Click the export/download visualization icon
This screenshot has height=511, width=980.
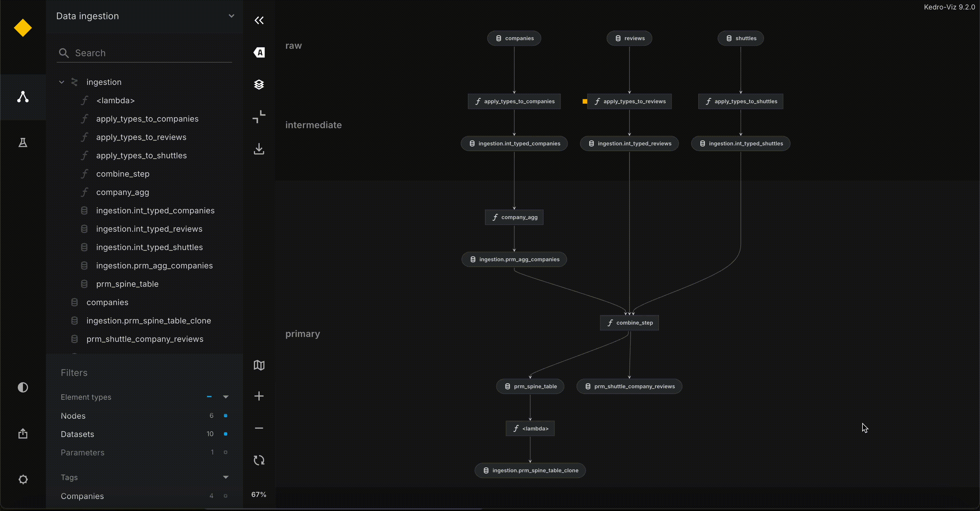pyautogui.click(x=259, y=149)
